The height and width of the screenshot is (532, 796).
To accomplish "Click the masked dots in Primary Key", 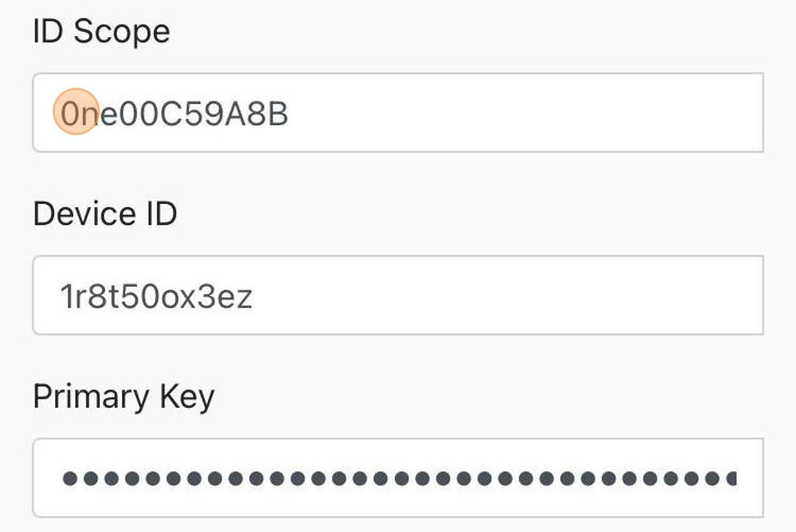I will coord(398,478).
